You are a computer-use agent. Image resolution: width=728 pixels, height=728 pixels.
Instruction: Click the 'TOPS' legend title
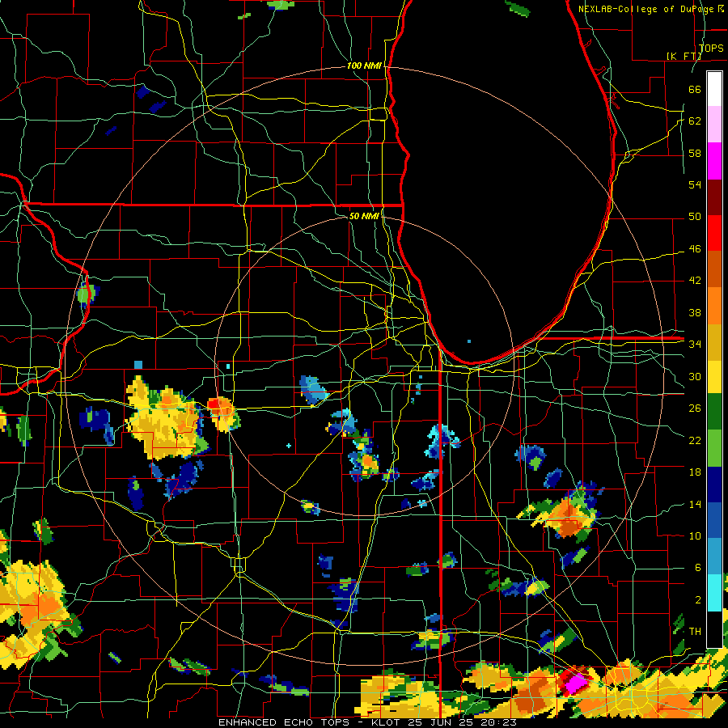pyautogui.click(x=711, y=49)
